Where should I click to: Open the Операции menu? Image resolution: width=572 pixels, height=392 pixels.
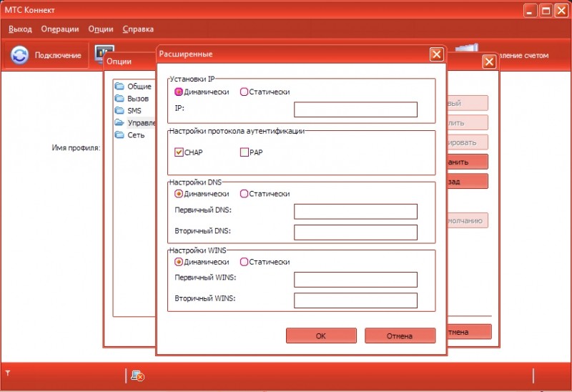pos(60,29)
